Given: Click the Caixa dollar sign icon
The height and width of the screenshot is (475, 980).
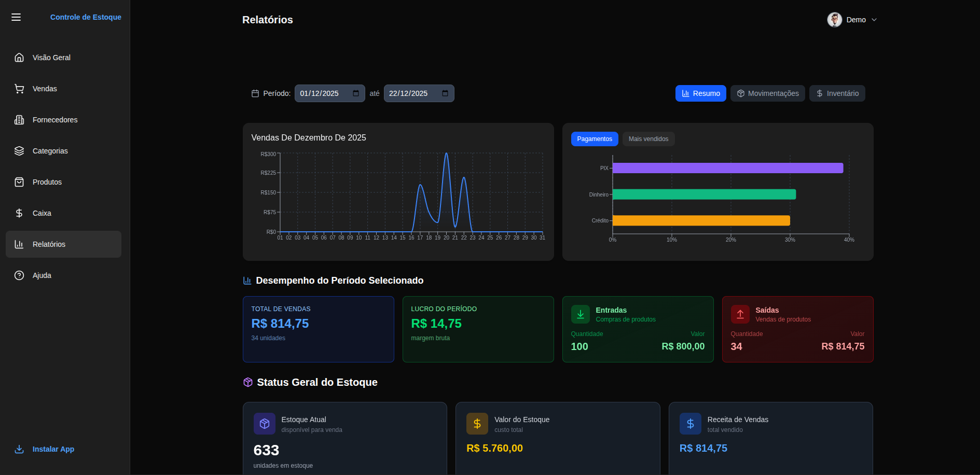Looking at the screenshot, I should (x=19, y=213).
